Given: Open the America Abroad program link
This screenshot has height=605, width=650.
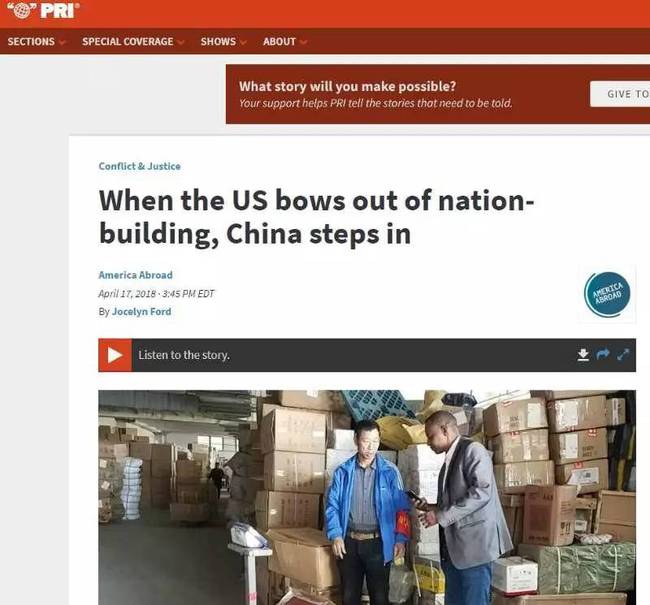Looking at the screenshot, I should [x=136, y=275].
